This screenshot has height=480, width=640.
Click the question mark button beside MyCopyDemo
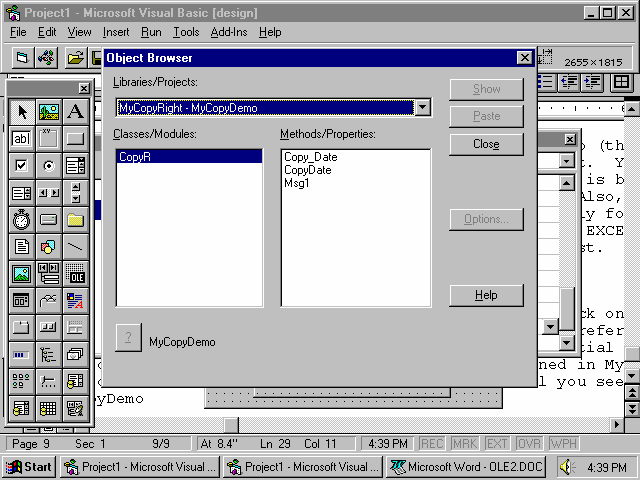(x=128, y=339)
